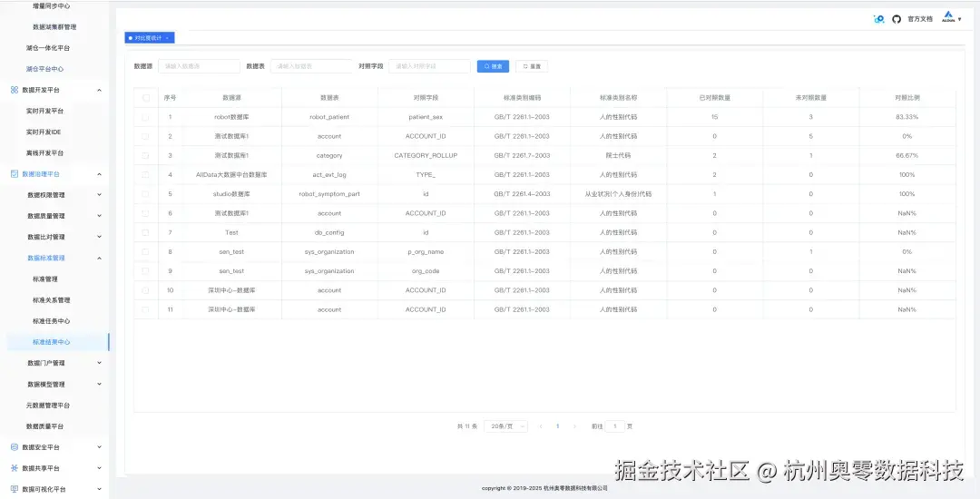
Task: Collapse the 数据治理平台 menu chevron
Action: 100,173
